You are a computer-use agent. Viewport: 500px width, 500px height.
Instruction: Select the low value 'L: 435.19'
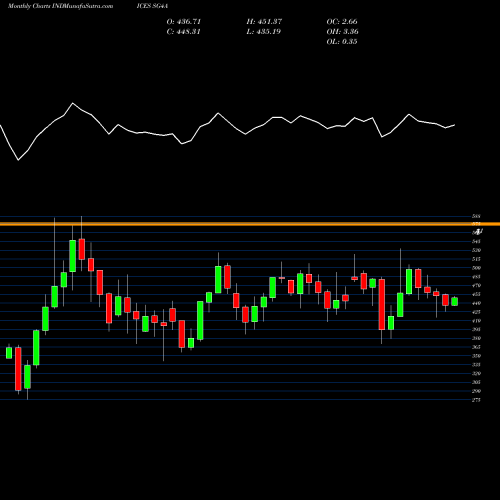click(264, 32)
